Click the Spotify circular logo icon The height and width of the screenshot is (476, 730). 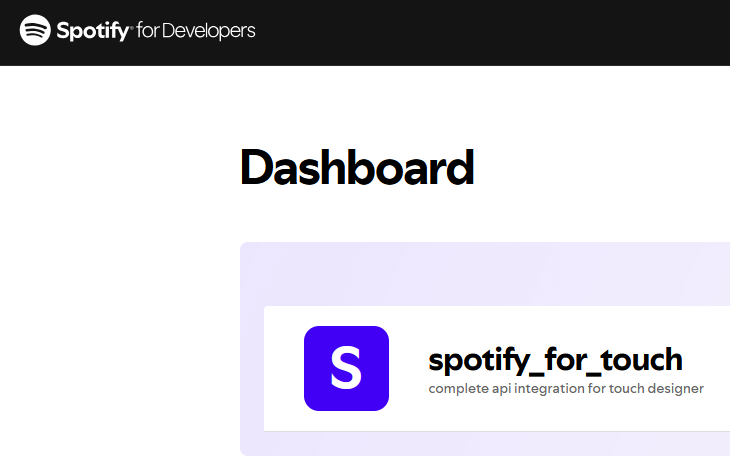coord(36,31)
